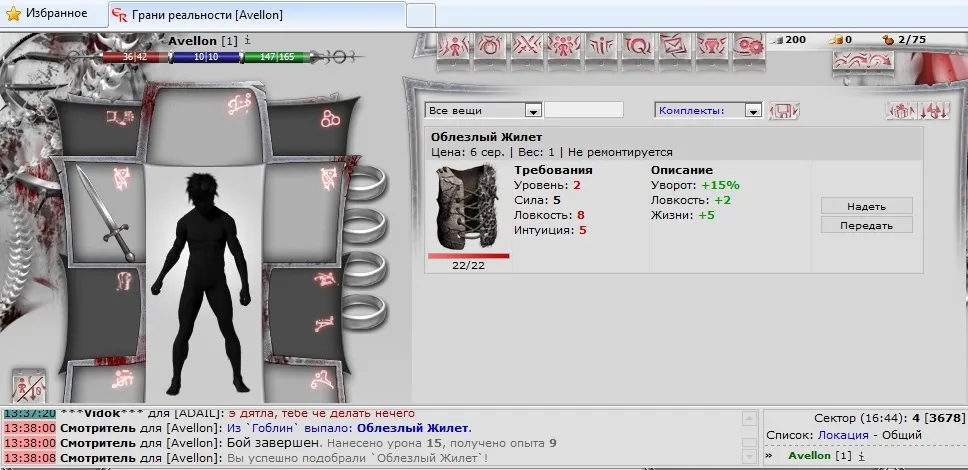Click the crossed swords battle icon
Viewport: 968px width, 470px height.
(528, 46)
